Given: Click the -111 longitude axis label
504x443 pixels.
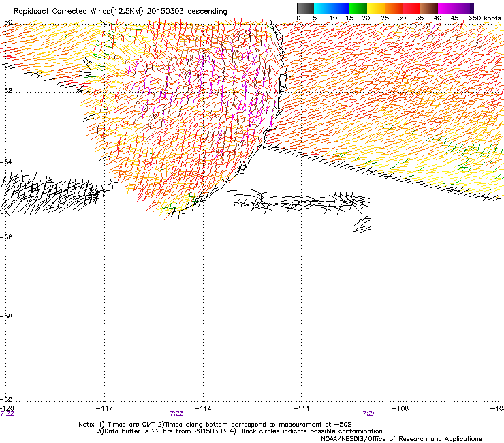Looking at the screenshot, I should (x=302, y=408).
